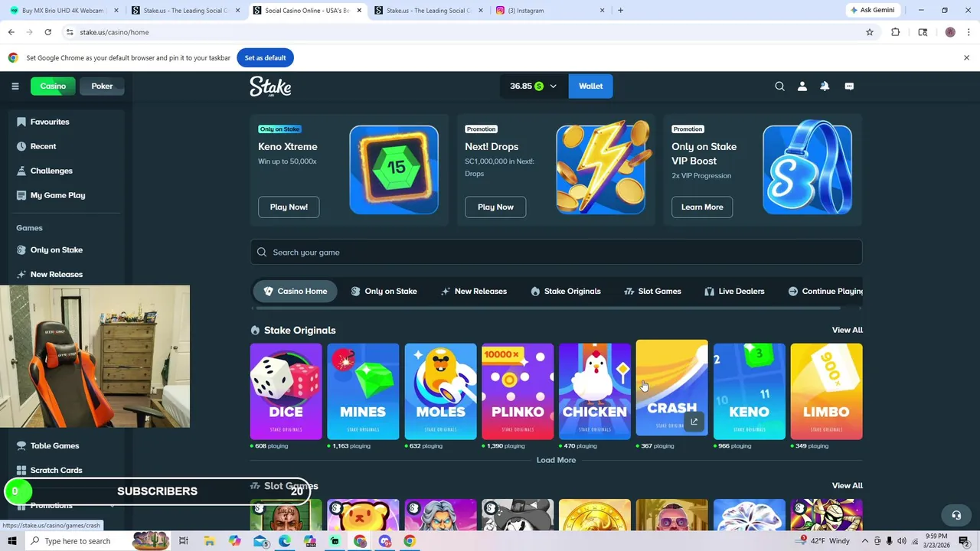The image size is (980, 551).
Task: Click Set as default browser button
Action: (x=265, y=58)
